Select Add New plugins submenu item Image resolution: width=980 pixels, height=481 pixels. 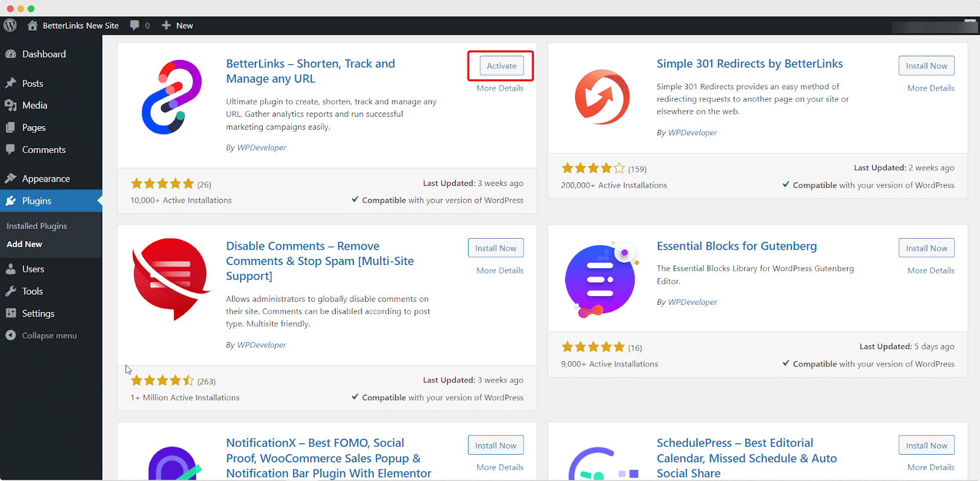click(24, 244)
